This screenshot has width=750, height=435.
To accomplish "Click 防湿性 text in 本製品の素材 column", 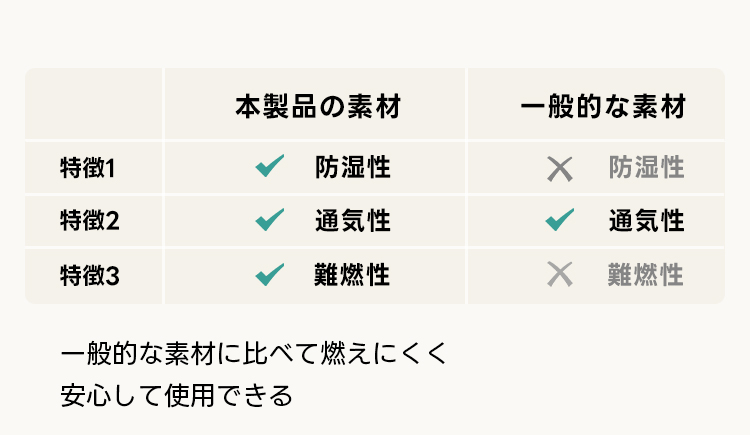I will 352,168.
